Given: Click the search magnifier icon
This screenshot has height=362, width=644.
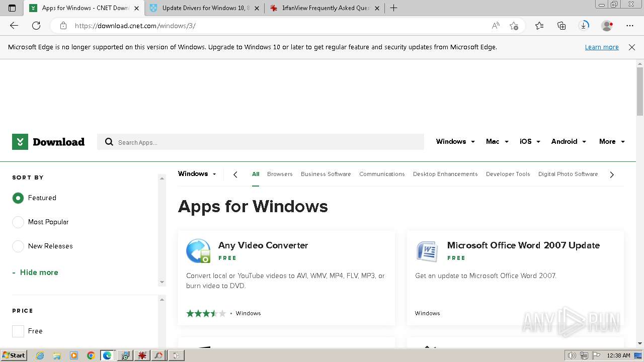Looking at the screenshot, I should click(x=109, y=142).
